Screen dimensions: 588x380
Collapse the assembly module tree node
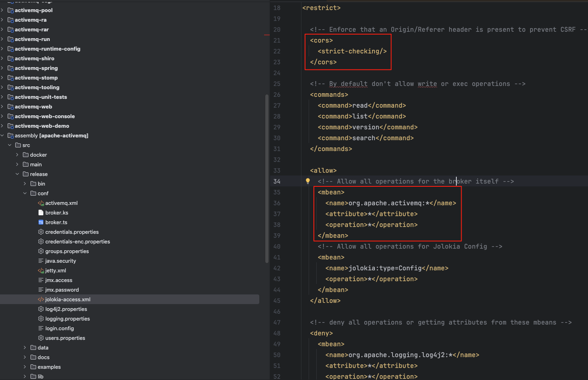2,136
